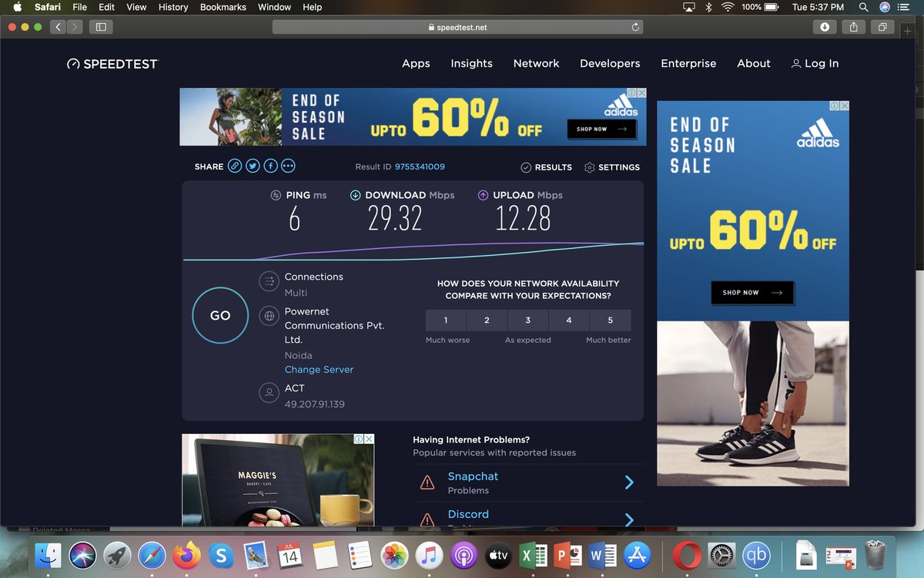Share result on Facebook
Viewport: 924px width, 578px height.
pyautogui.click(x=270, y=166)
